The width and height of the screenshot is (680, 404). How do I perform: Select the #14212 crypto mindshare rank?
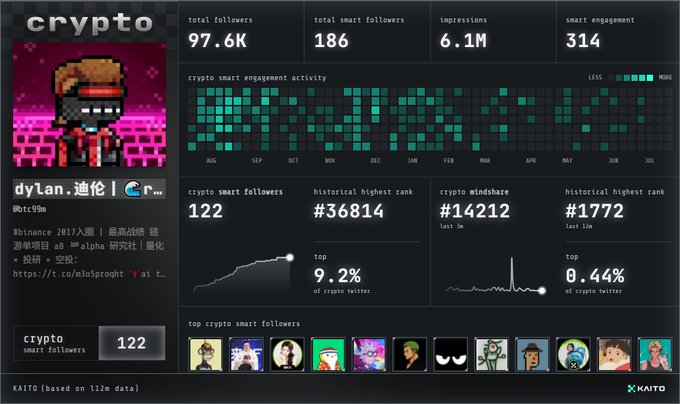click(475, 211)
